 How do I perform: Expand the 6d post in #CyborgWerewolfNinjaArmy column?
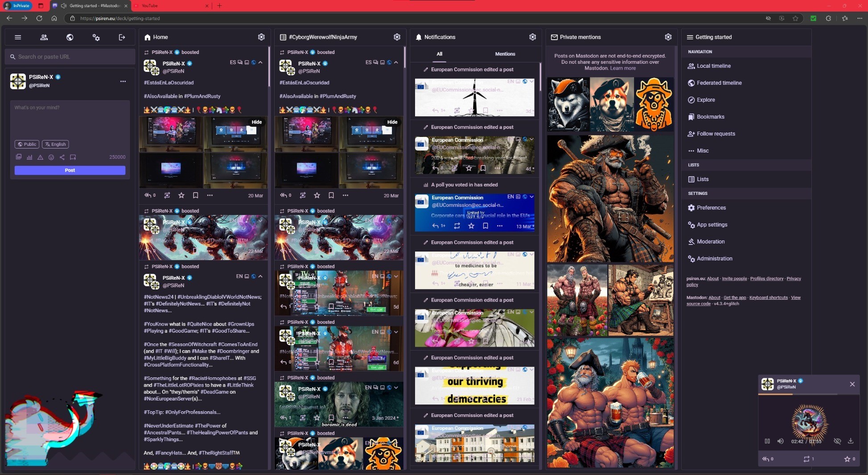coord(396,332)
